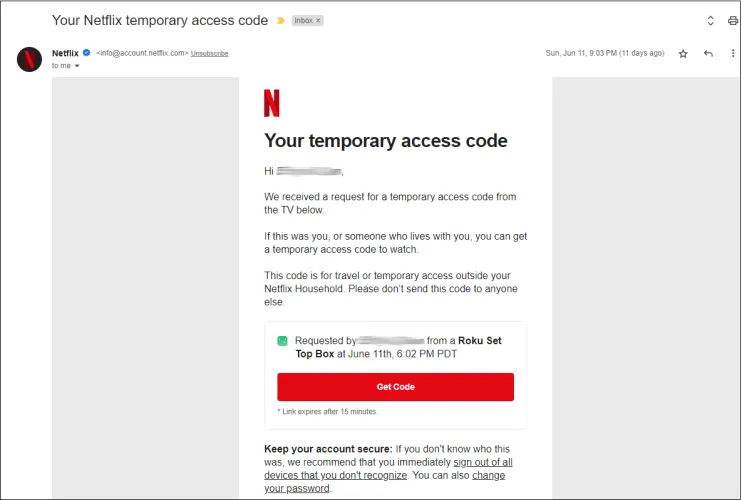Click the Netflix sender name

[65, 53]
